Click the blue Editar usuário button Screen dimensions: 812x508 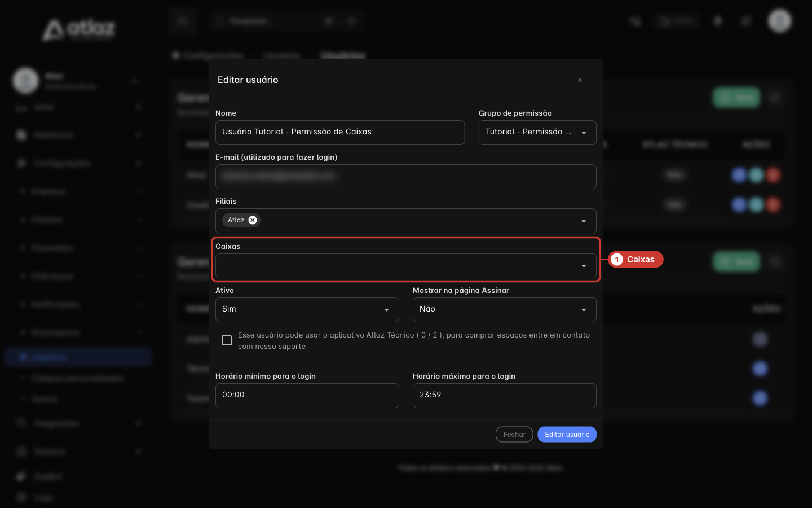click(567, 434)
